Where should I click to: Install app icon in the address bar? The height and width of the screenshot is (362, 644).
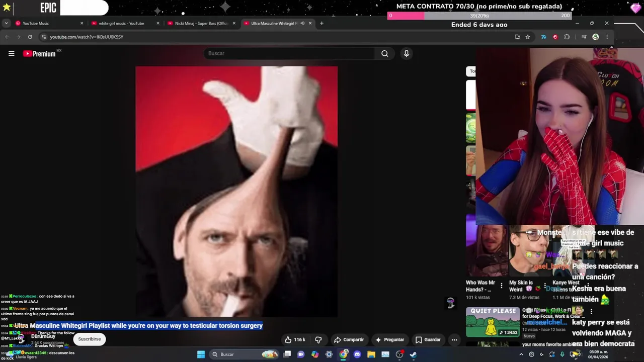click(x=517, y=37)
